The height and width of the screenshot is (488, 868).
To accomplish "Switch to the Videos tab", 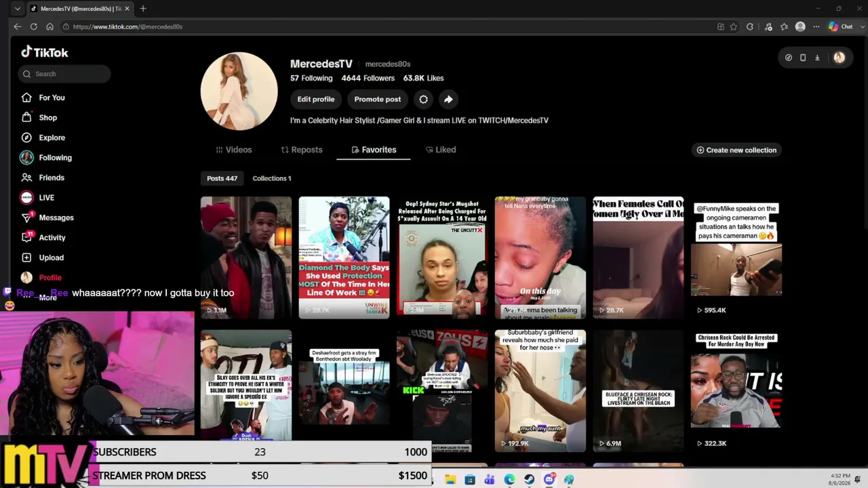I will coord(234,150).
